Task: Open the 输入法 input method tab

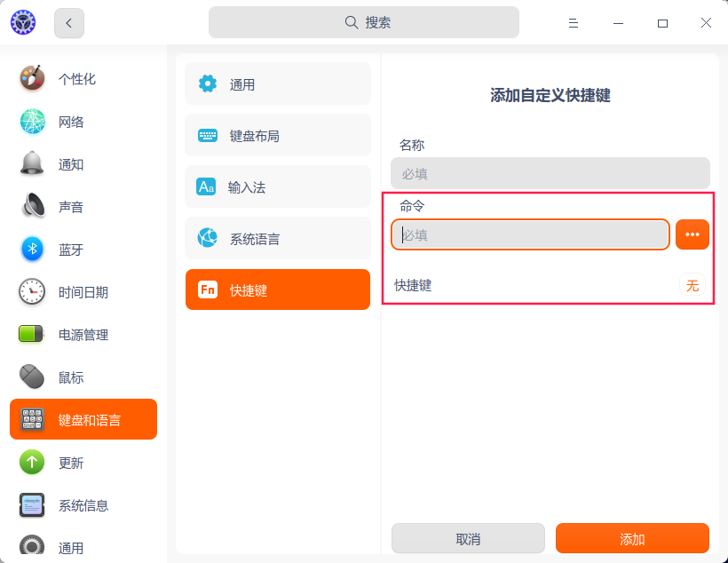Action: pos(278,187)
